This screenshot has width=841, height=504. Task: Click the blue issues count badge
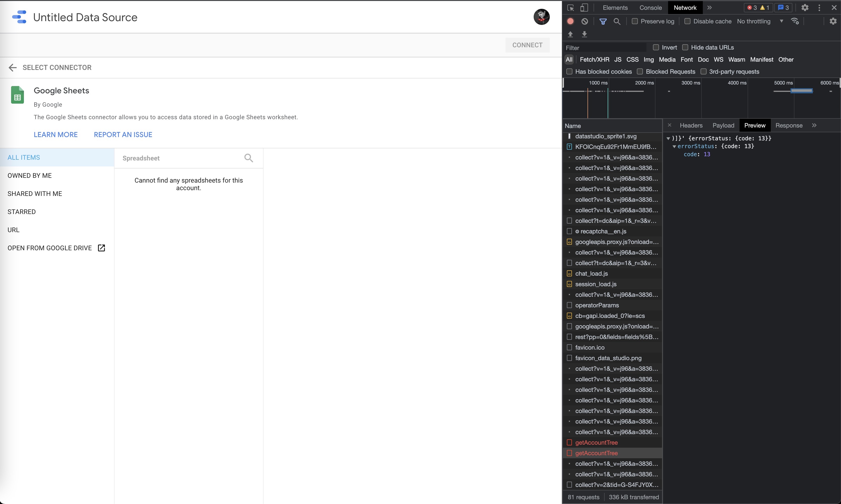(783, 8)
